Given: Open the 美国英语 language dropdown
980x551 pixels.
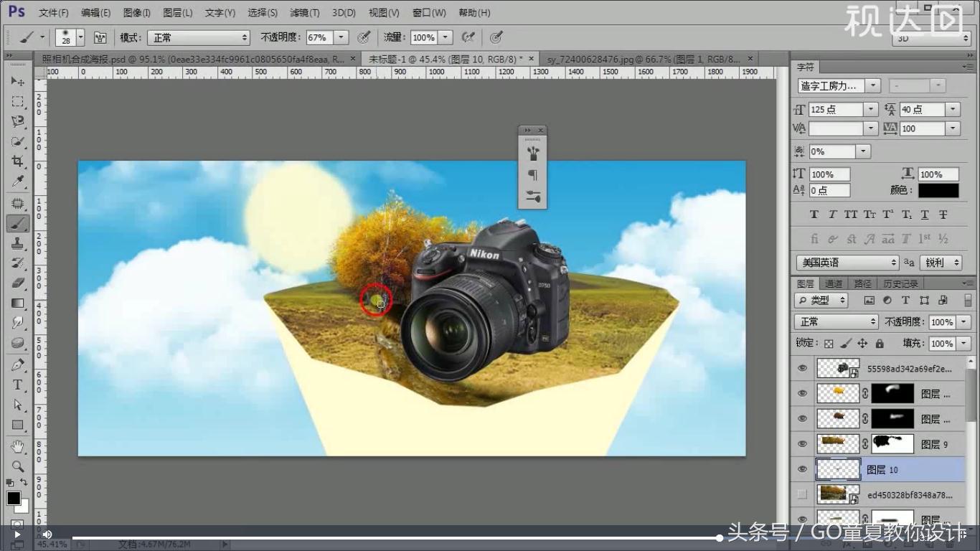Looking at the screenshot, I should pyautogui.click(x=848, y=263).
